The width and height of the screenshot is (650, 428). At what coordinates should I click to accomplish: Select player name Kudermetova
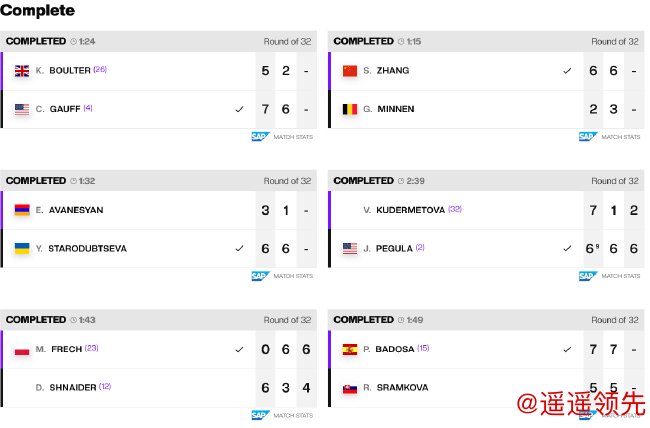409,210
